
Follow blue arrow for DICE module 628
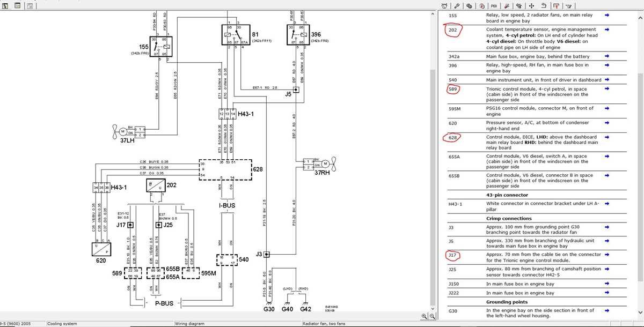tap(606, 137)
